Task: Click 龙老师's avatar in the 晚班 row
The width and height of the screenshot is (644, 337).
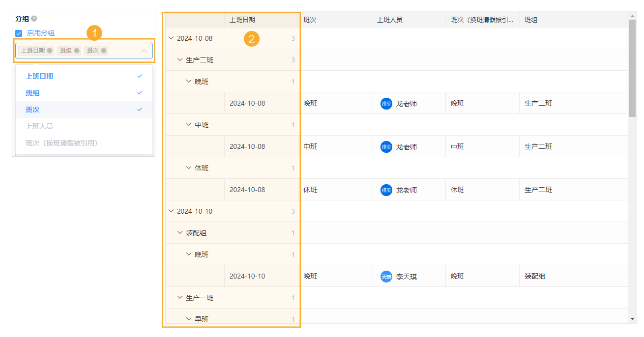Action: click(x=386, y=103)
